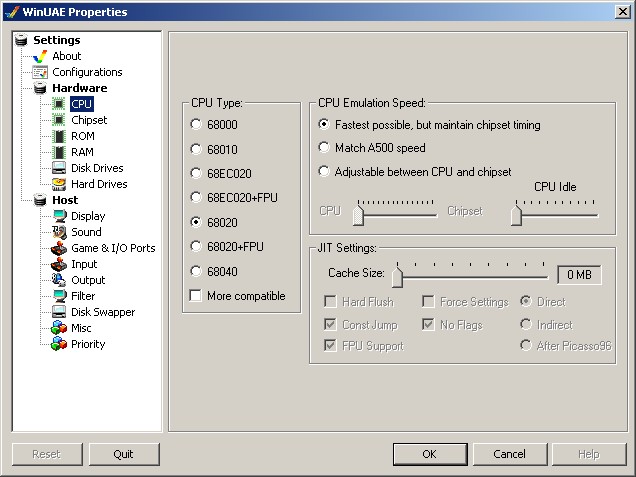Open the Disk Drives page
636x477 pixels.
97,168
